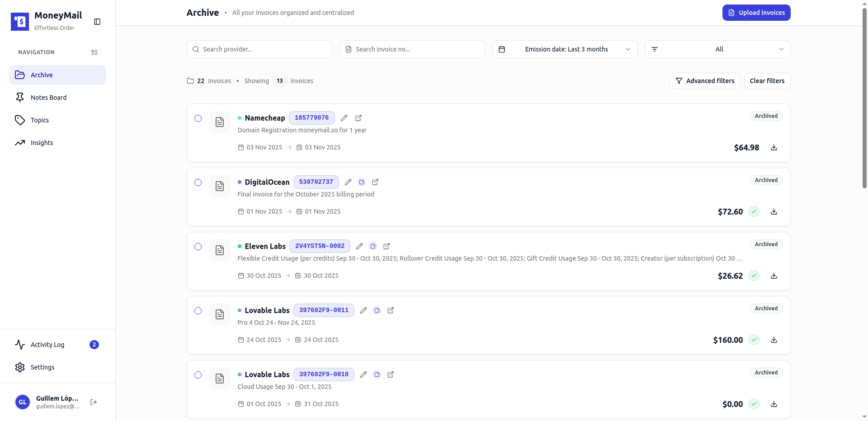Image resolution: width=868 pixels, height=421 pixels.
Task: Click the Upload invoices button
Action: pos(756,13)
